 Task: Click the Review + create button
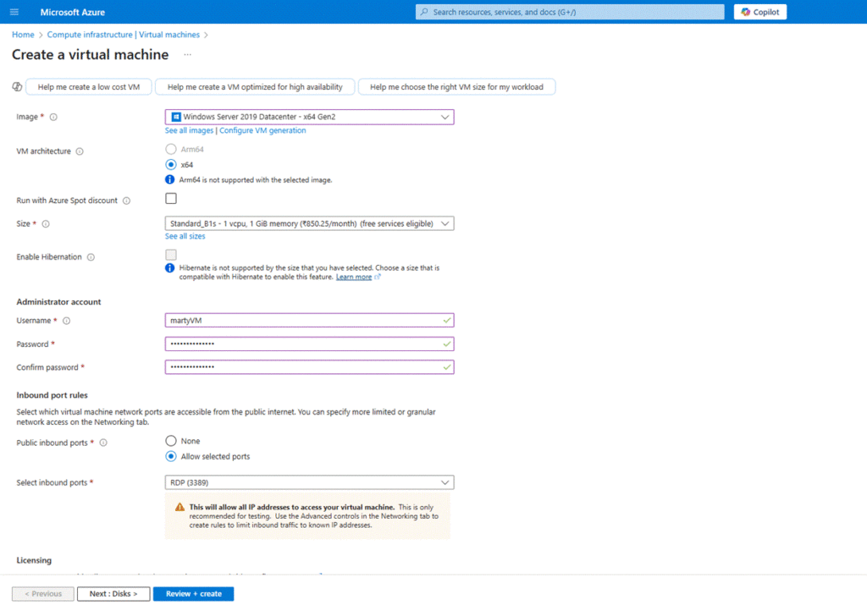tap(193, 594)
